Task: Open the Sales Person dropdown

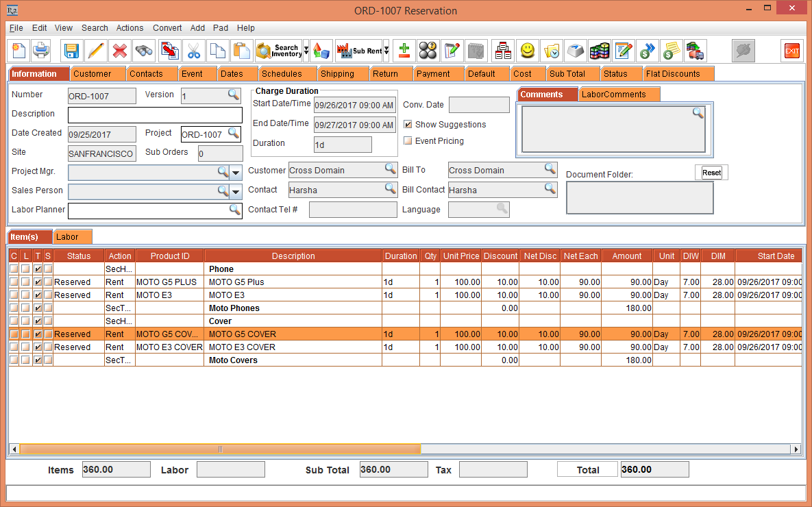Action: pyautogui.click(x=236, y=191)
